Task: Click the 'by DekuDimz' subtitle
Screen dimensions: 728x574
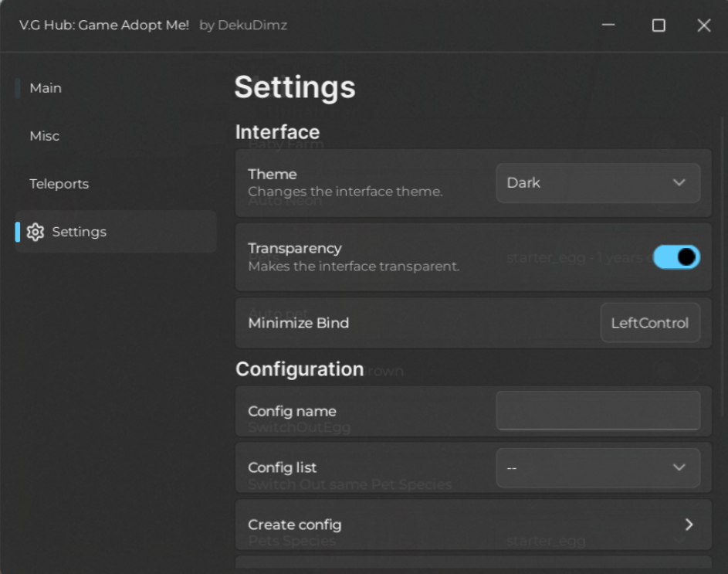Action: 243,25
